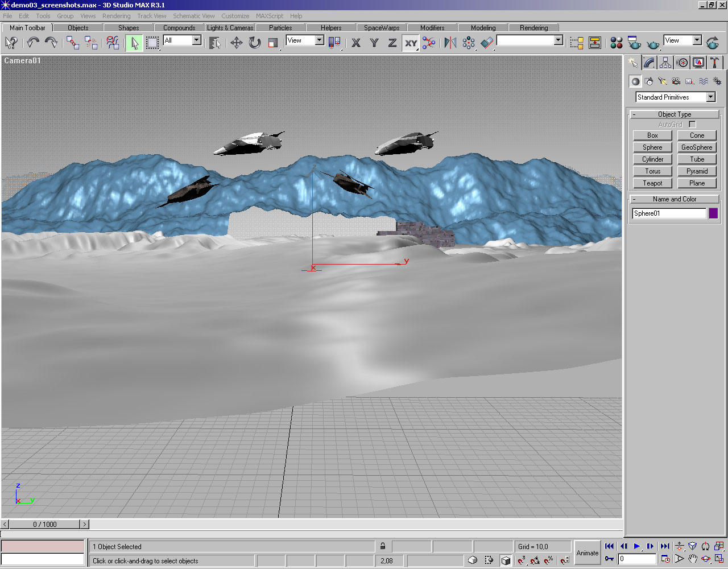Click the Align tool icon
The width and height of the screenshot is (728, 569).
tap(487, 43)
